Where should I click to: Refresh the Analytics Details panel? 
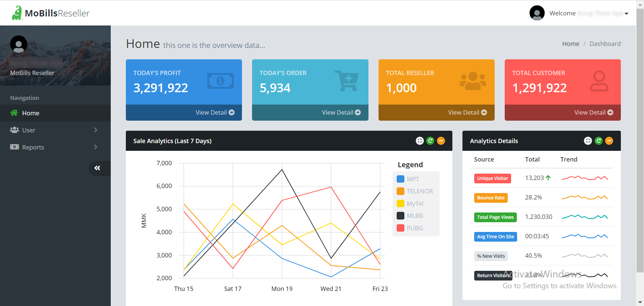[x=598, y=141]
